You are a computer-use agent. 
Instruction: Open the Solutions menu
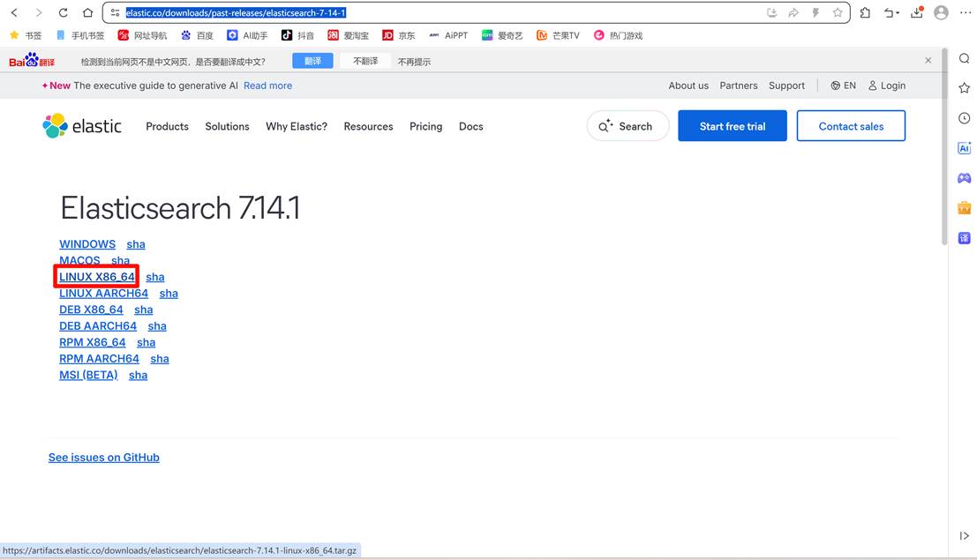[228, 126]
